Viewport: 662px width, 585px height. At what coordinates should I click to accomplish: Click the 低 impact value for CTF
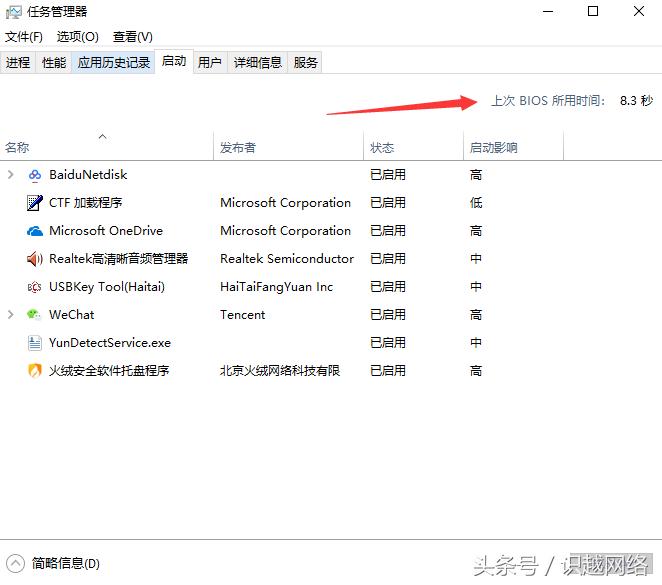[476, 203]
